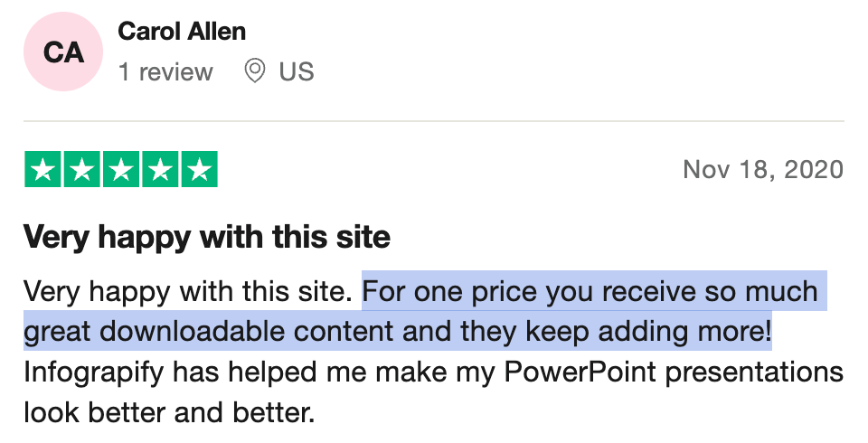Click the location pin icon
The image size is (868, 443).
254,71
